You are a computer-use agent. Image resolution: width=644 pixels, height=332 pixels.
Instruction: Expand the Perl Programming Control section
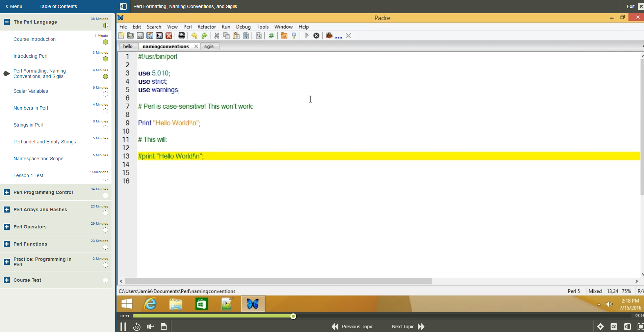pyautogui.click(x=6, y=192)
